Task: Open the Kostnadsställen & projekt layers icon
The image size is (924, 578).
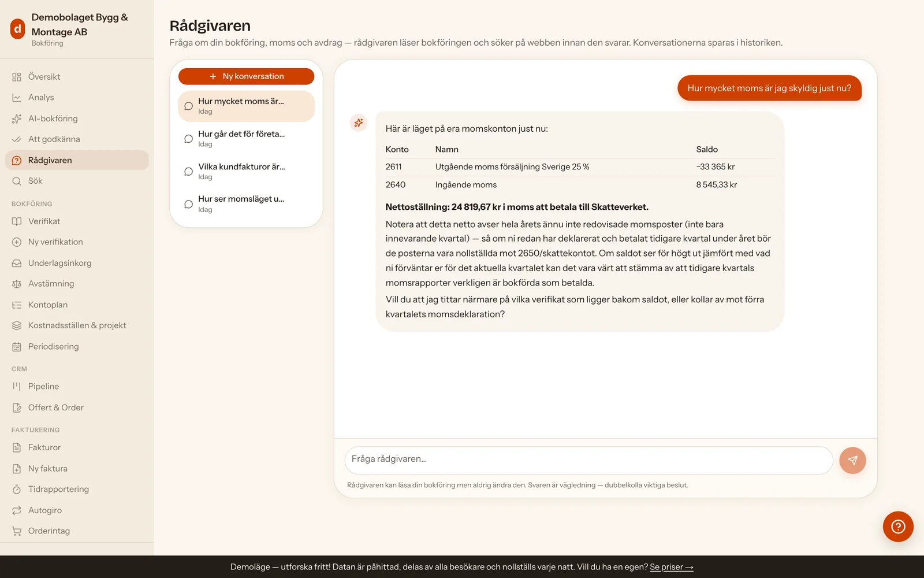Action: 17,325
